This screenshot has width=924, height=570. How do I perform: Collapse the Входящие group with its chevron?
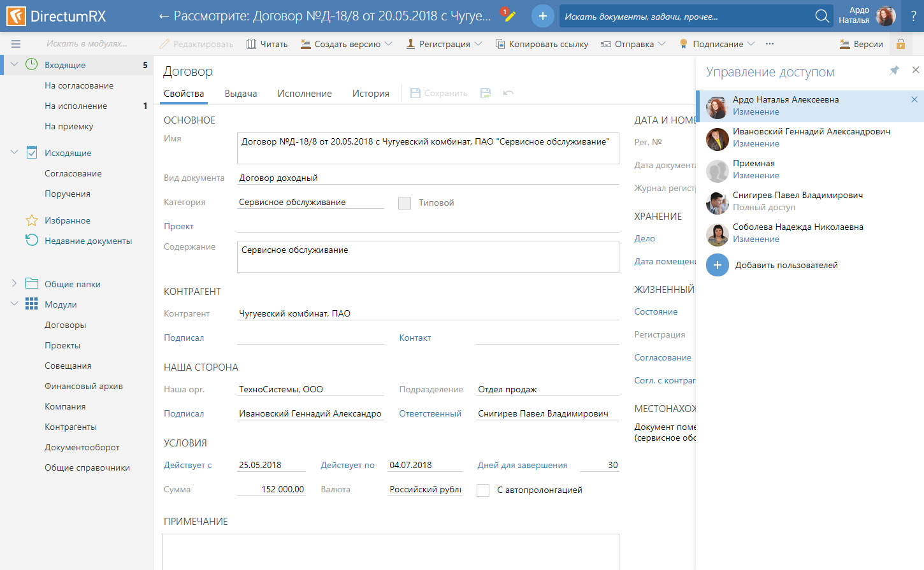point(14,64)
